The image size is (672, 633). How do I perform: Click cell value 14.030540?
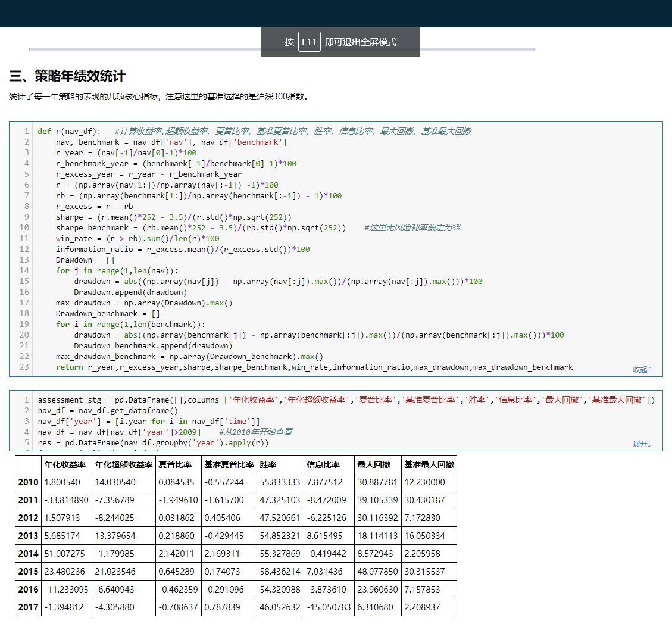point(115,482)
